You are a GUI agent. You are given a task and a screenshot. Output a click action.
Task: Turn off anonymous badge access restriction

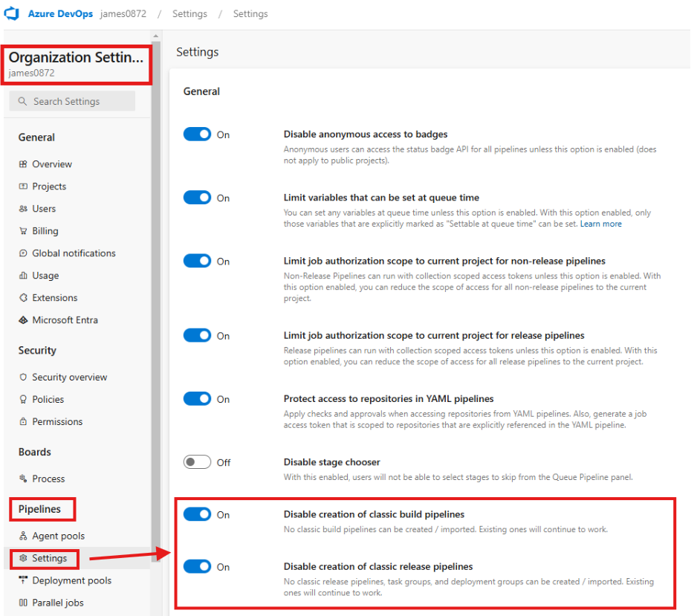pyautogui.click(x=197, y=134)
